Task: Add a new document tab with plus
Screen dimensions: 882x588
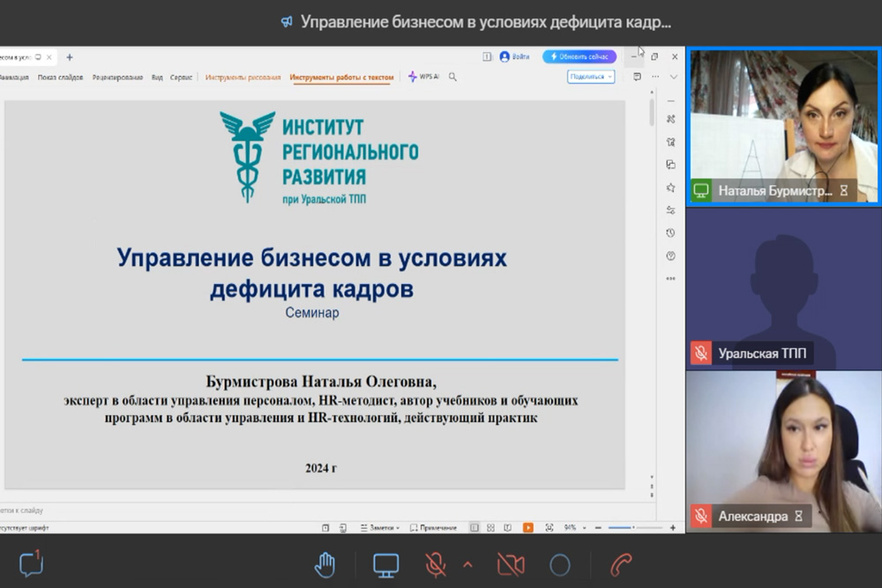Action: (x=70, y=57)
